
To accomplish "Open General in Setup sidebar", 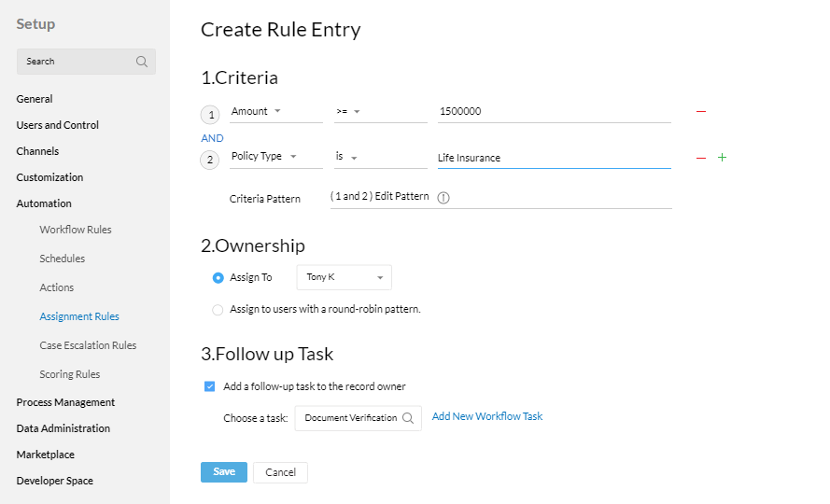I will point(35,99).
